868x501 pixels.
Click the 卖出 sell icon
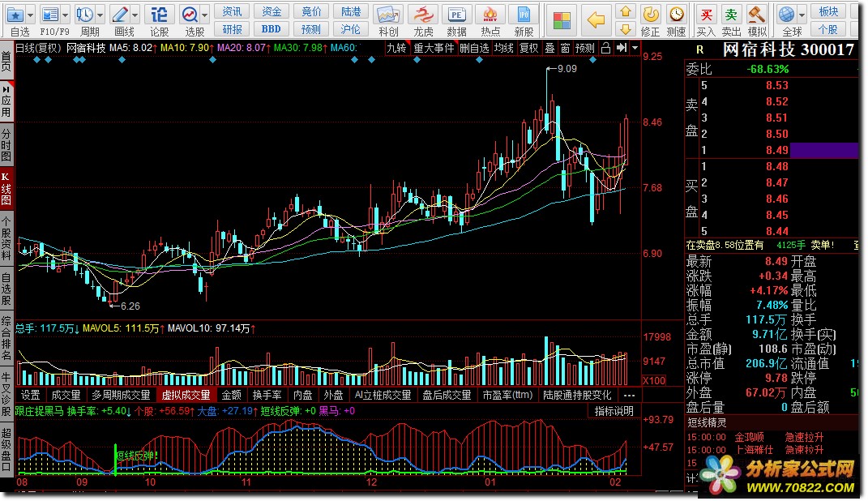(x=731, y=15)
